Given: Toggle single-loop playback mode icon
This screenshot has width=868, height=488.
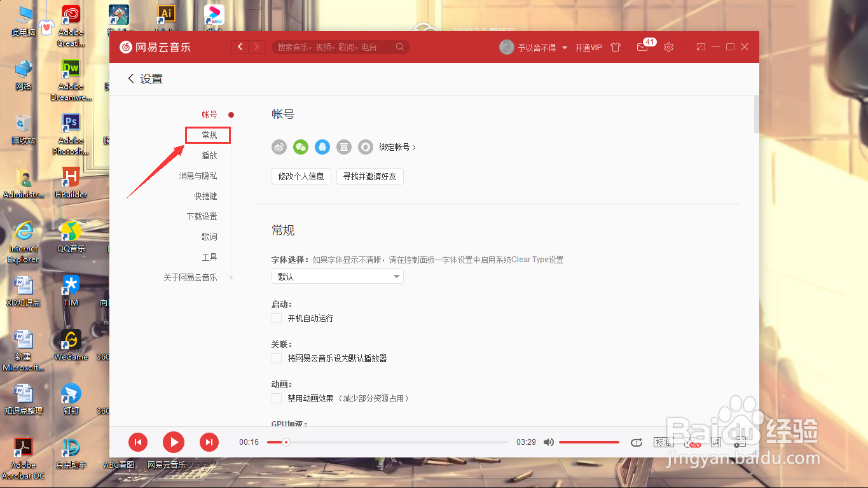Looking at the screenshot, I should 637,442.
